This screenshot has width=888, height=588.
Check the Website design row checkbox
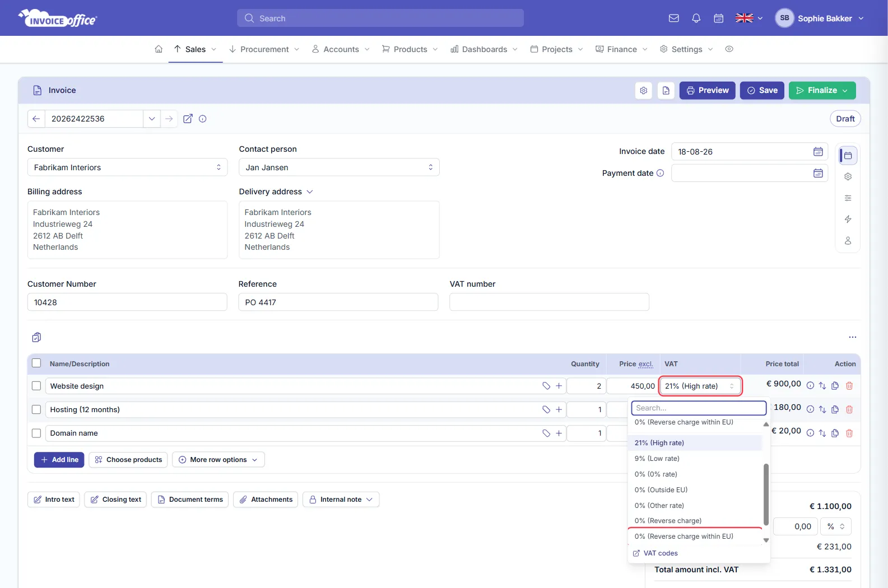point(36,386)
